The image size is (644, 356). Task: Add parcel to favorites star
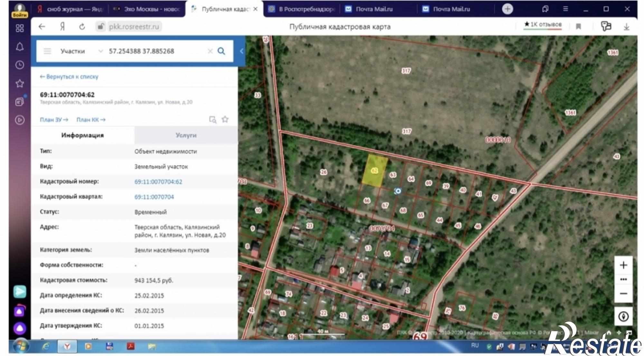click(225, 120)
